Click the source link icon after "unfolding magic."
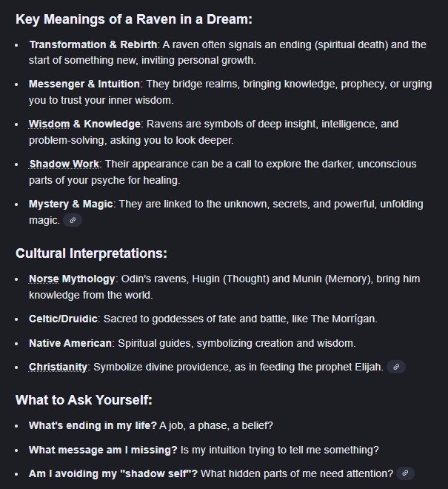This screenshot has height=489, width=448. 73,220
